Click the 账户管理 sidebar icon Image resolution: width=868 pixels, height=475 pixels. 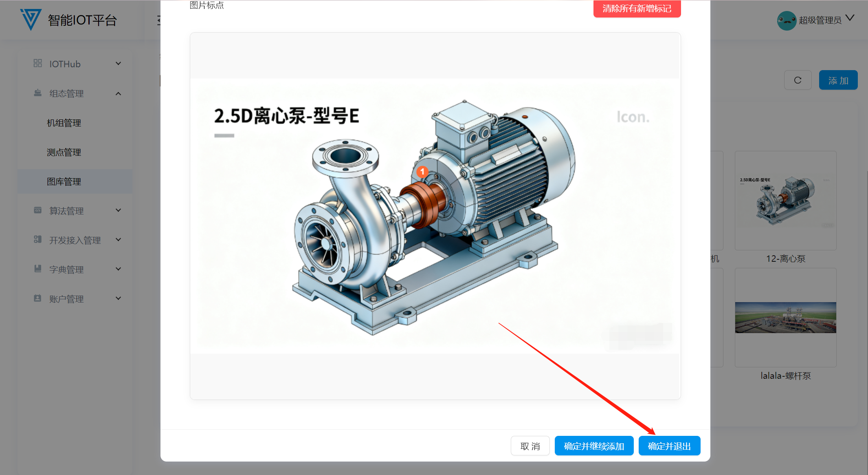(38, 298)
